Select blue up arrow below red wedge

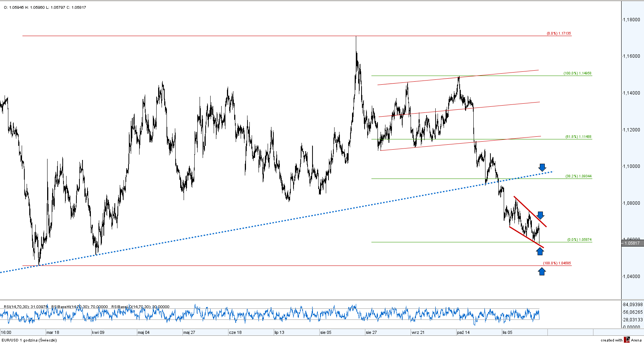(540, 251)
